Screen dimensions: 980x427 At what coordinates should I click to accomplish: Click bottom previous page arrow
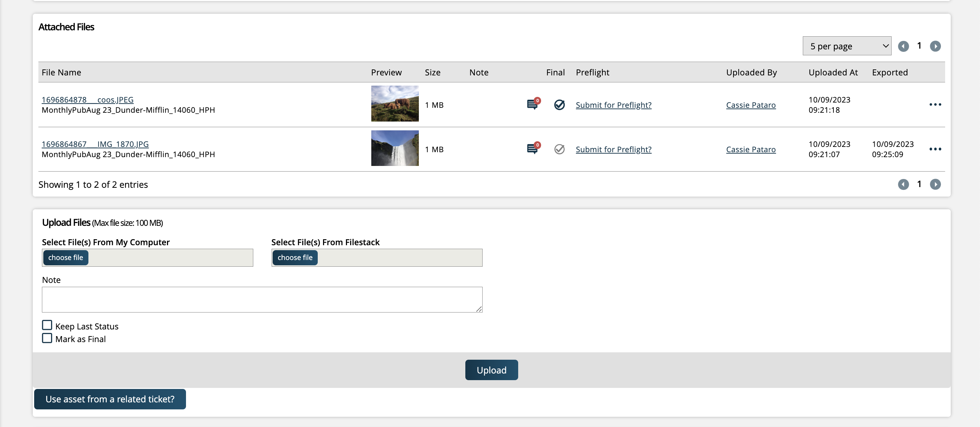click(903, 184)
